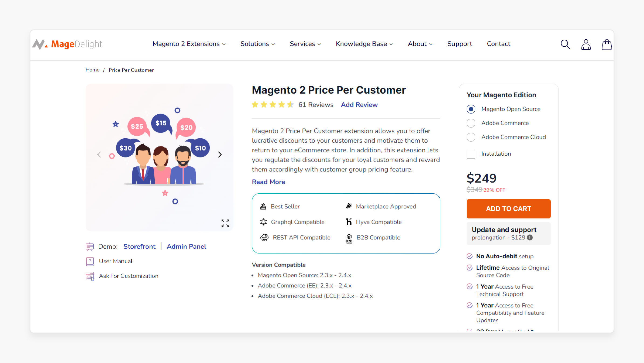Image resolution: width=644 pixels, height=363 pixels.
Task: Click Magento 2 Price Per Customer heading
Action: (329, 90)
